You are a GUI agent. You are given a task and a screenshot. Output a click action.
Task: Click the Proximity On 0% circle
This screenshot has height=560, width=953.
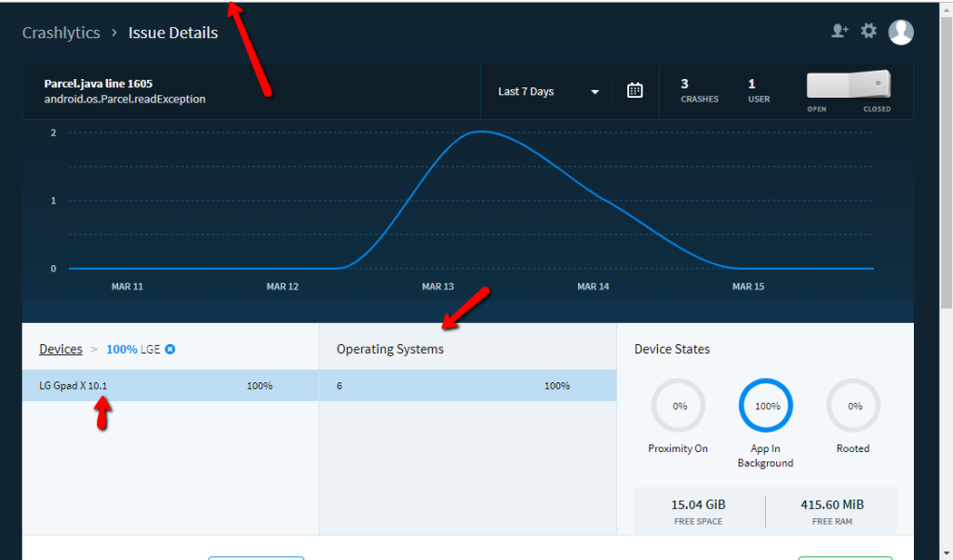[x=678, y=407]
